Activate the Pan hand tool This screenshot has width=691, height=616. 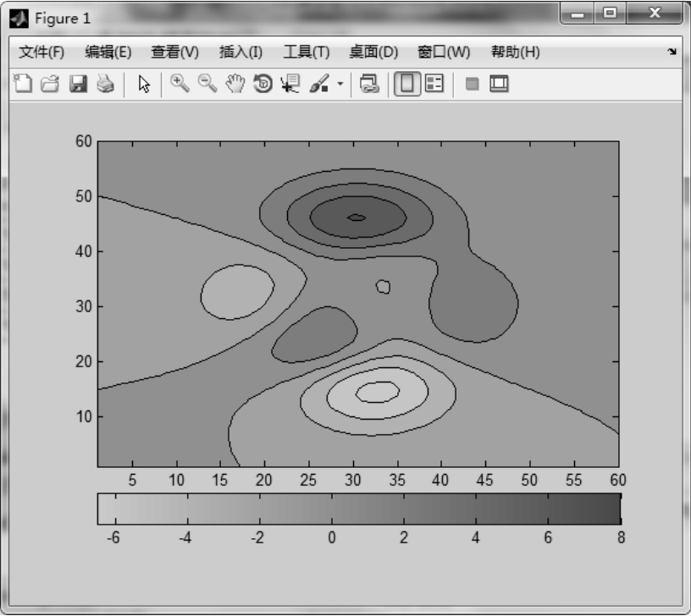point(235,84)
